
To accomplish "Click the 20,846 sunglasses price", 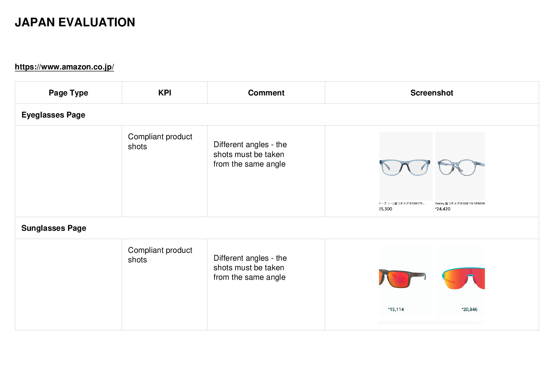I will tap(469, 309).
